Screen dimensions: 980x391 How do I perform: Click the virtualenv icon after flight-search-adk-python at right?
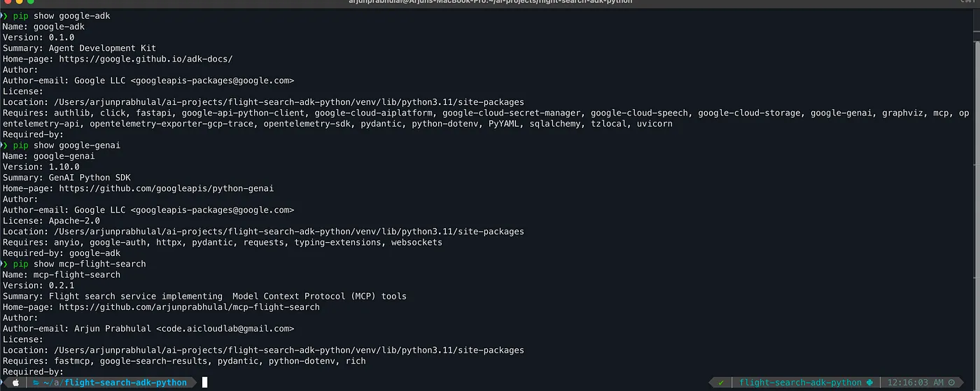[x=869, y=383]
